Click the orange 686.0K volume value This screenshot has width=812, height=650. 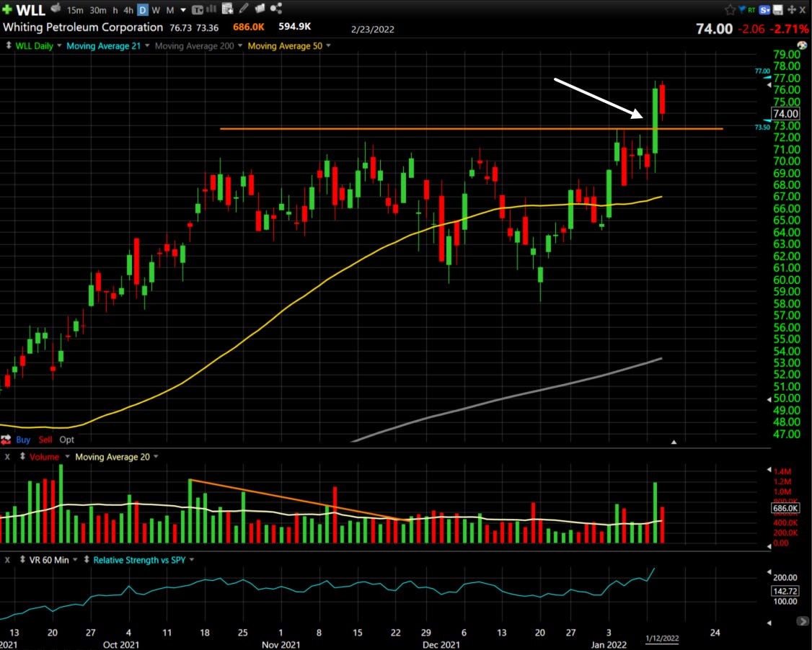point(249,27)
